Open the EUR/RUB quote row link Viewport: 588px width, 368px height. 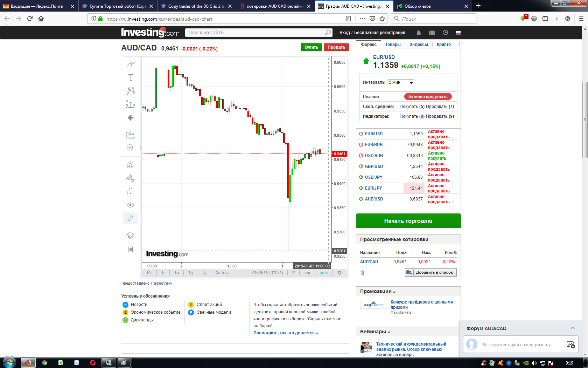click(374, 145)
